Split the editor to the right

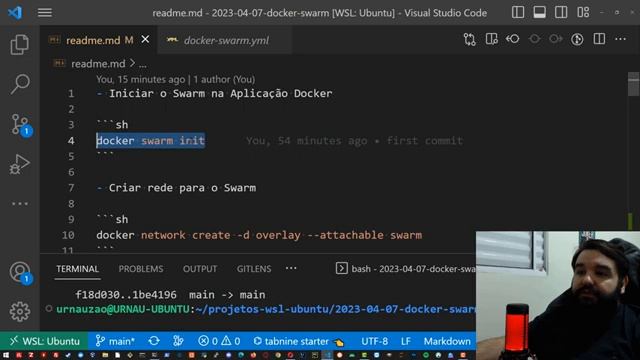pos(599,40)
